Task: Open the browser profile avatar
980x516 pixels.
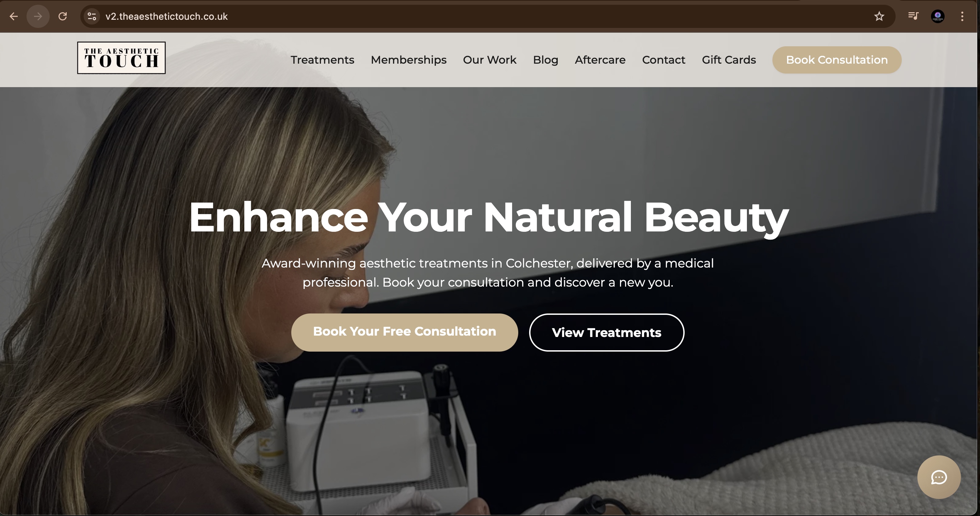Action: click(937, 16)
